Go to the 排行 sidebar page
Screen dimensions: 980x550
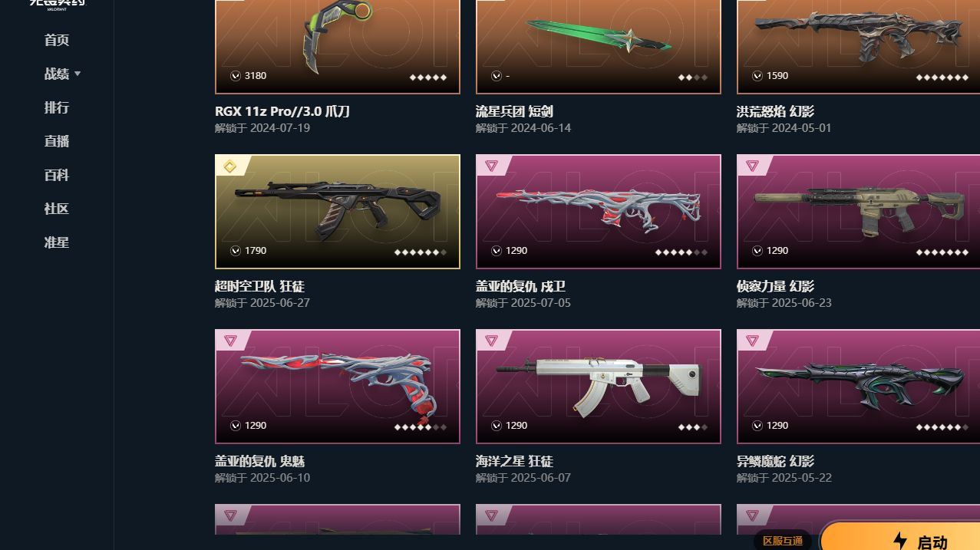[57, 107]
